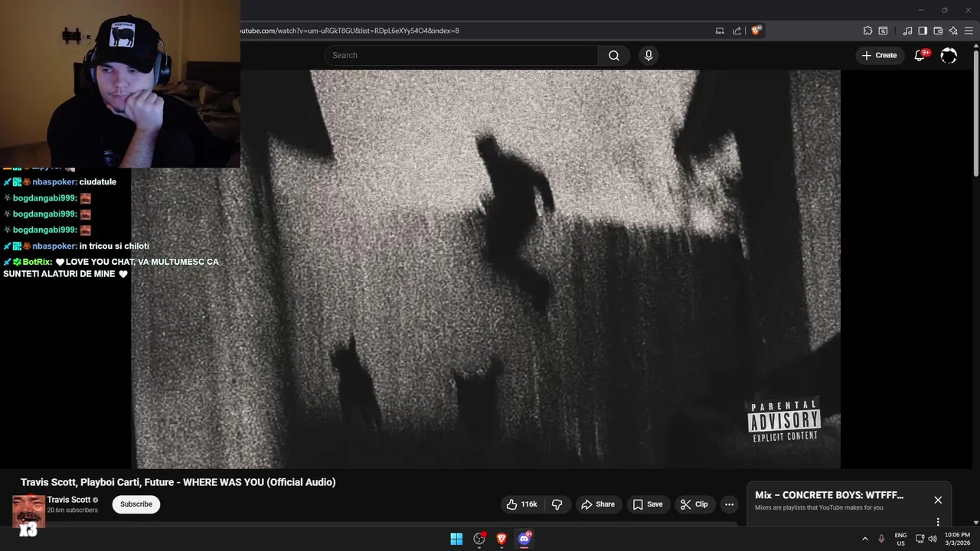The height and width of the screenshot is (551, 980).
Task: Like the video with thumbs up
Action: tap(521, 504)
